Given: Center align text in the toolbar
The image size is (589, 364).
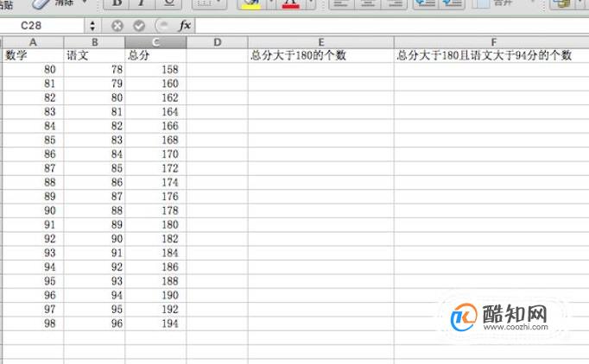Looking at the screenshot, I should (x=368, y=3).
